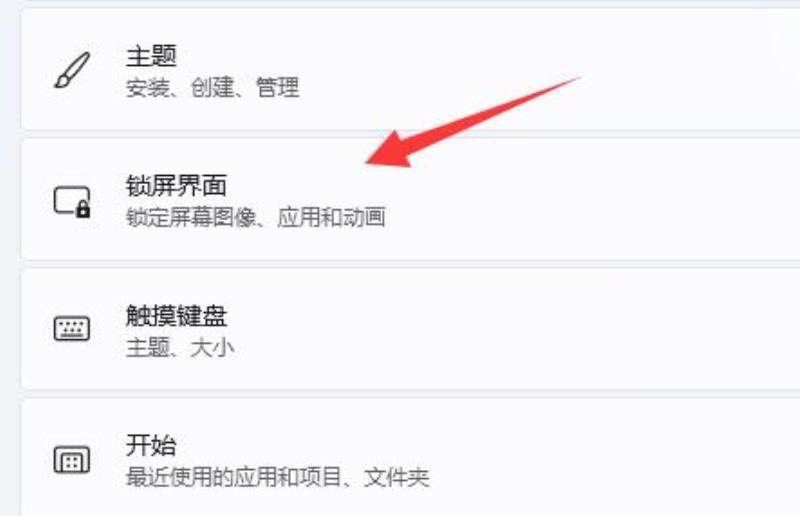The width and height of the screenshot is (800, 516).
Task: Click the small padlock badge on lock screen icon
Action: point(83,210)
